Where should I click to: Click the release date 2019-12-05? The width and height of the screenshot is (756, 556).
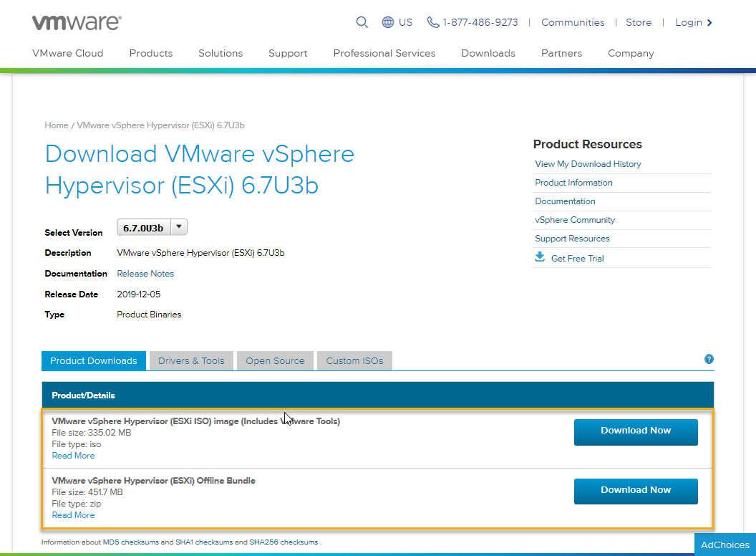tap(139, 294)
